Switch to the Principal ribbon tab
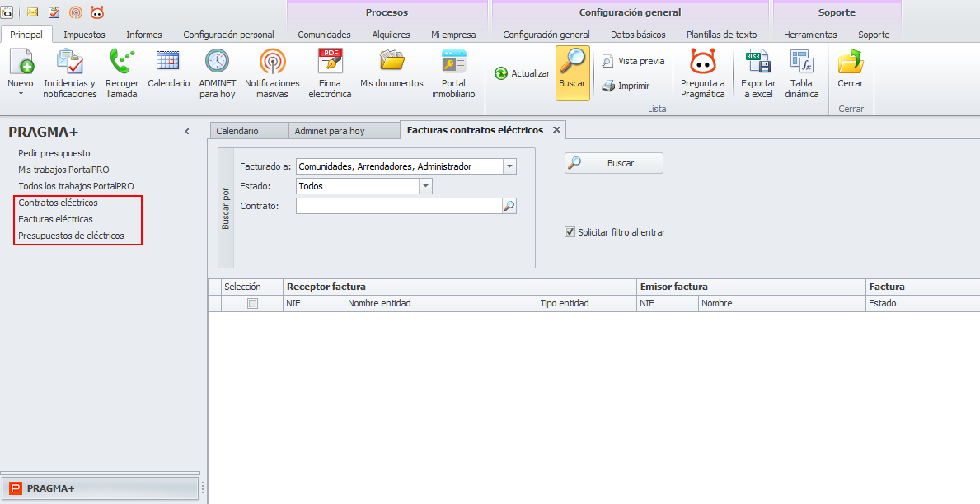Image resolution: width=980 pixels, height=504 pixels. click(x=26, y=35)
